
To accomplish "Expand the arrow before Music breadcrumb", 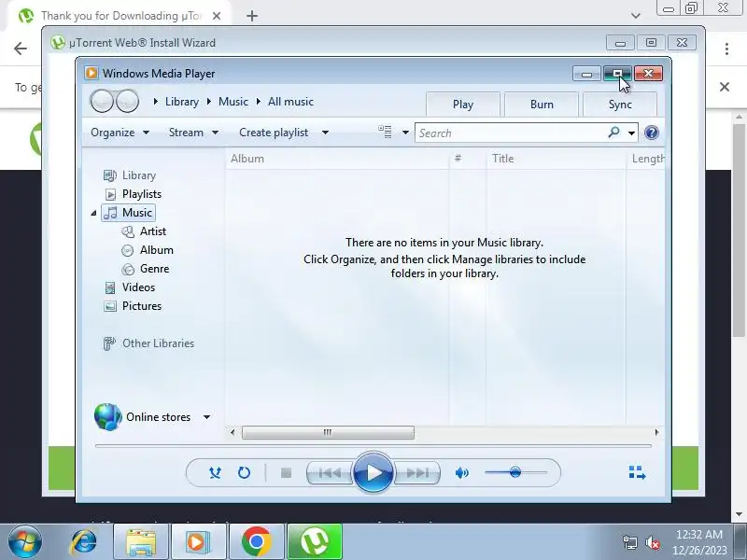I will [208, 102].
